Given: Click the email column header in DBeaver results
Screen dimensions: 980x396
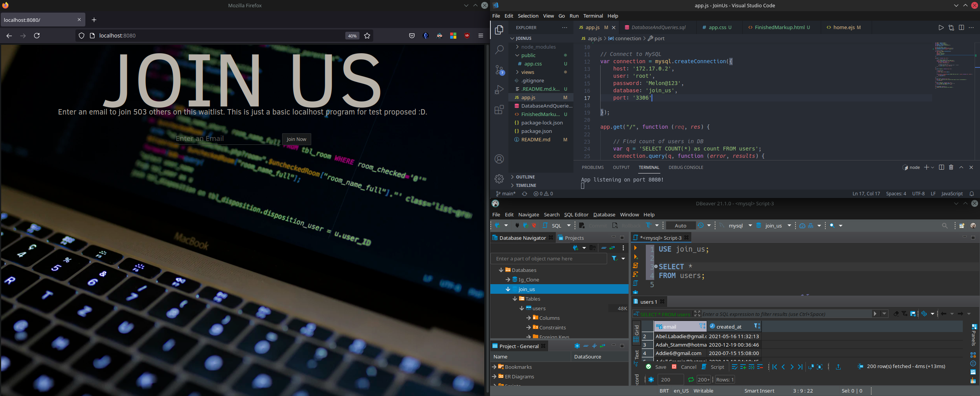Looking at the screenshot, I should click(x=680, y=326).
